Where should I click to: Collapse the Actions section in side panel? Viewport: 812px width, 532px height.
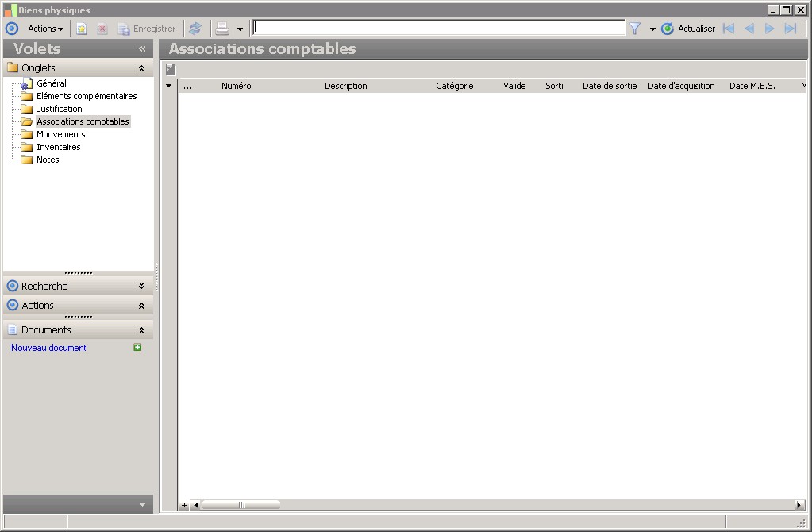click(x=141, y=306)
